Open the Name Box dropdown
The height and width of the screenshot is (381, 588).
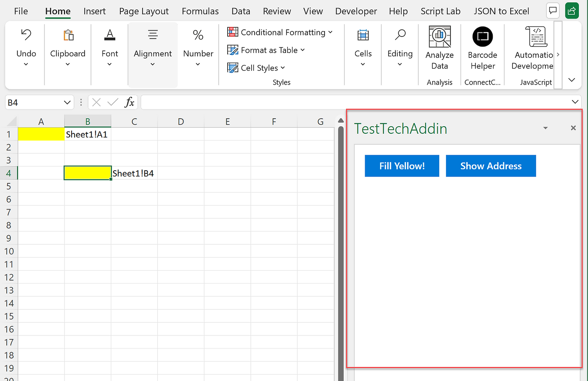click(67, 102)
